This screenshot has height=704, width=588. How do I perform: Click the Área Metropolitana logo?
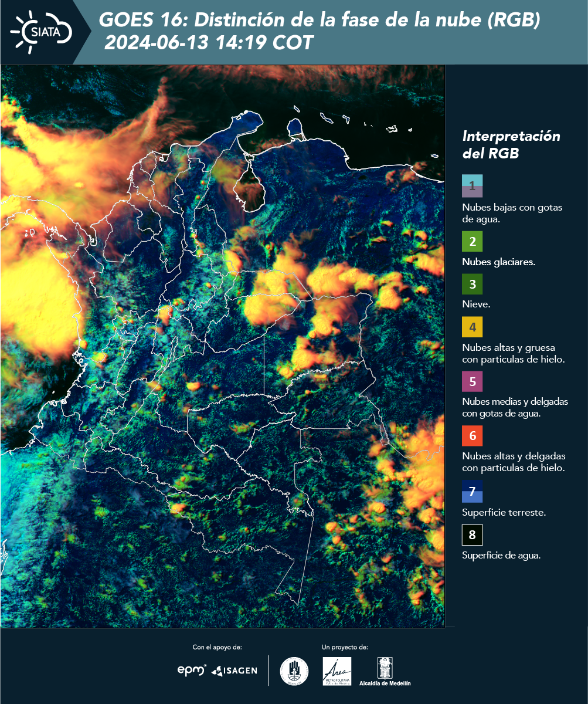[337, 671]
